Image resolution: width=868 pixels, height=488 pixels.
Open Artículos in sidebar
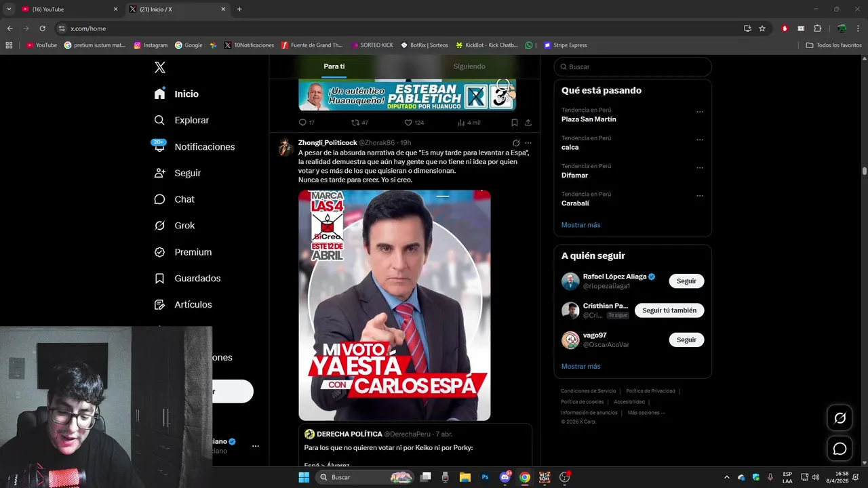pos(183,305)
